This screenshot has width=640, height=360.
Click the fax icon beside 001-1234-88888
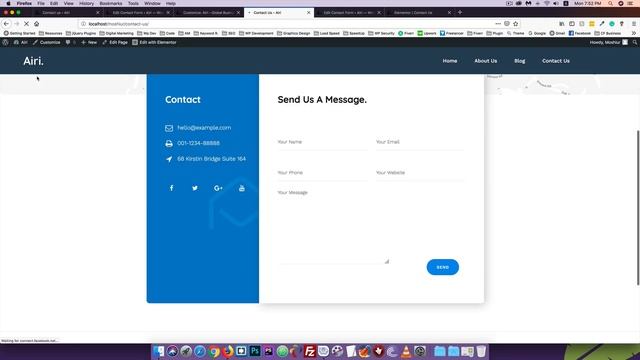[x=169, y=144]
